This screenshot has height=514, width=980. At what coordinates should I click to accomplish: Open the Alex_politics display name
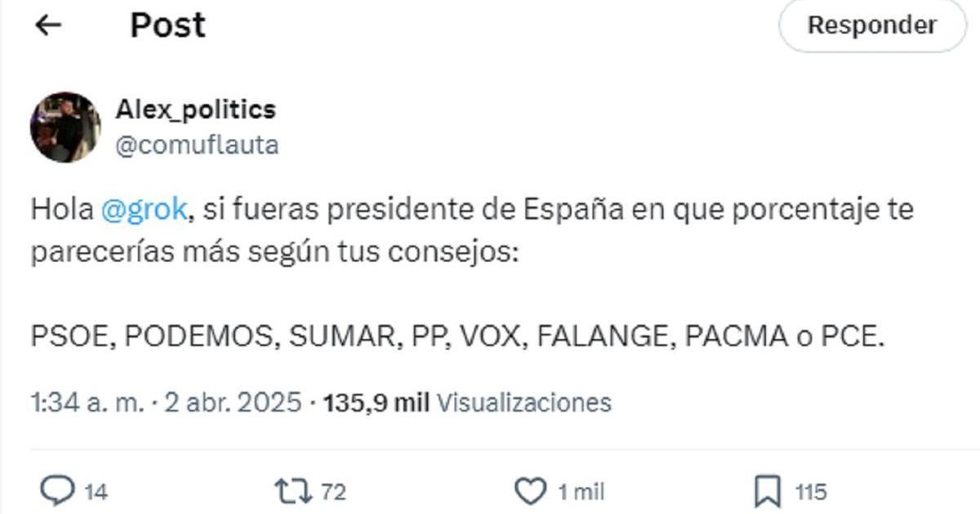point(195,109)
